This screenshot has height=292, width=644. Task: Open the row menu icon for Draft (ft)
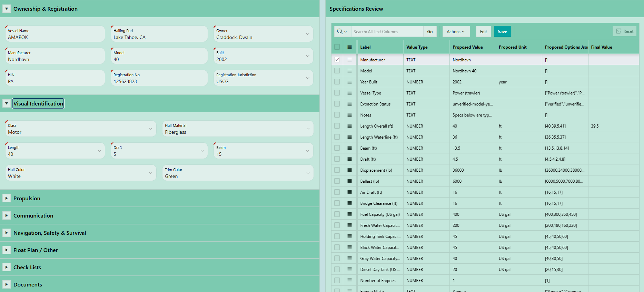pyautogui.click(x=349, y=159)
